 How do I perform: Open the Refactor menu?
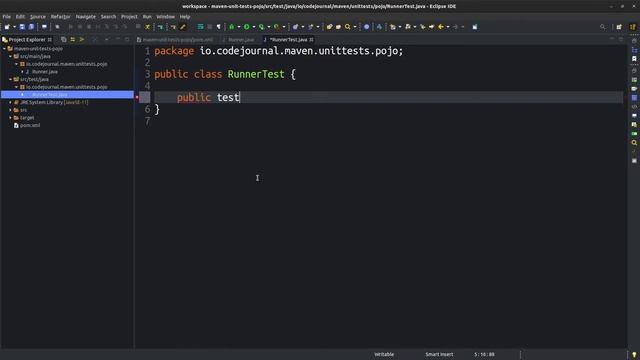pyautogui.click(x=60, y=17)
